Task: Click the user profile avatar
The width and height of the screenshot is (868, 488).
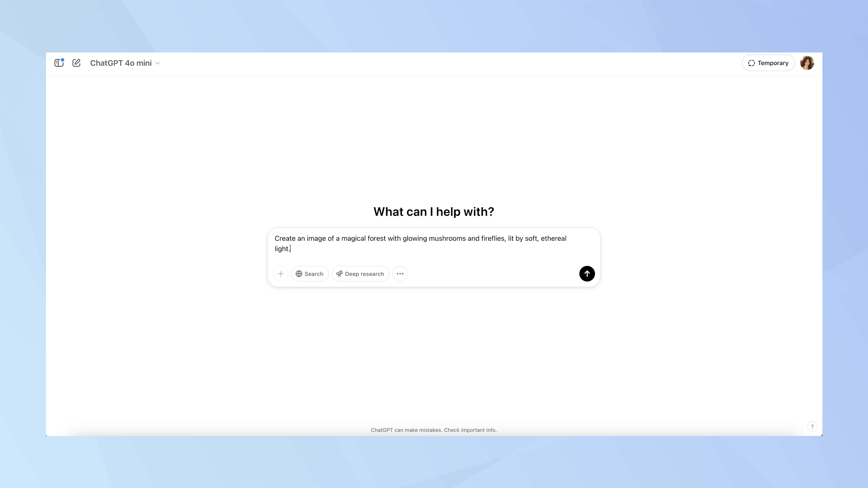Action: tap(807, 63)
